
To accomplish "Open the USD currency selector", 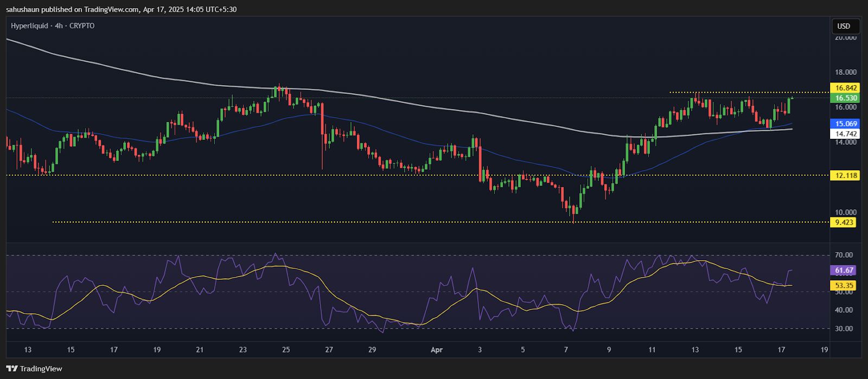I will pyautogui.click(x=846, y=26).
